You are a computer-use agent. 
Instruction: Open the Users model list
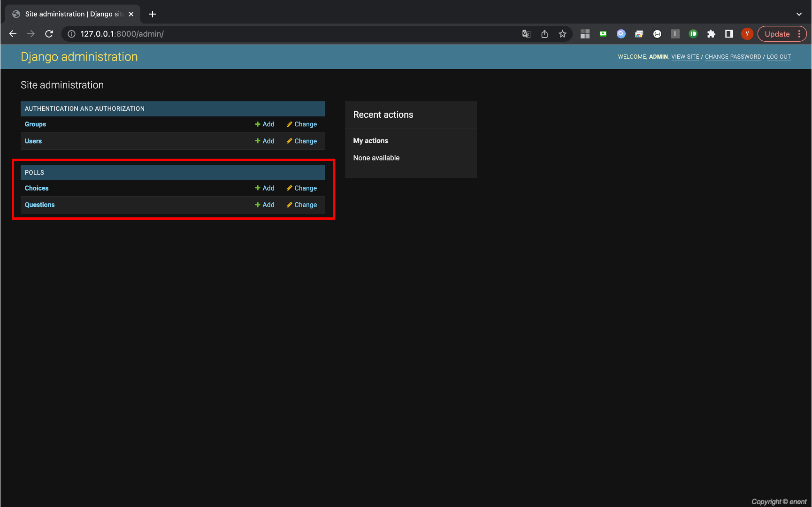click(33, 141)
